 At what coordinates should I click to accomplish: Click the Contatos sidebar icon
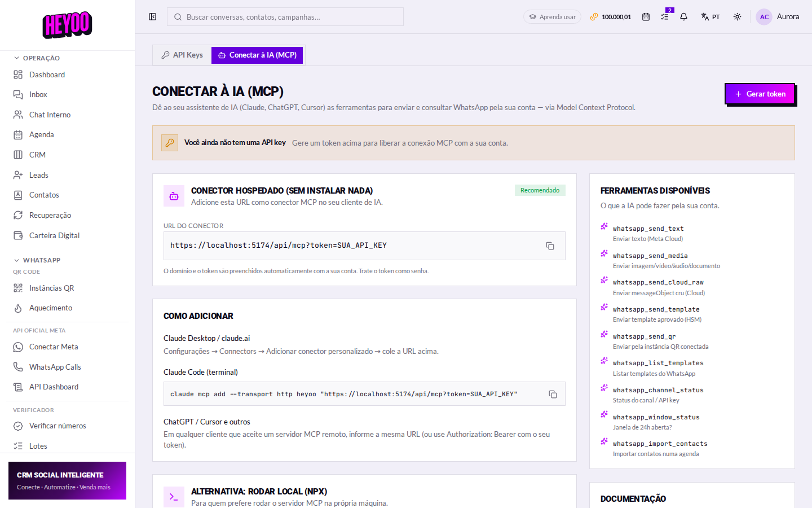pyautogui.click(x=18, y=195)
